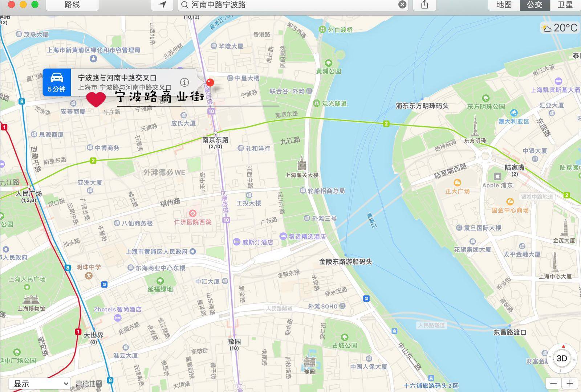Click the 南京东路 metro station label
This screenshot has height=392, width=581.
(x=215, y=140)
